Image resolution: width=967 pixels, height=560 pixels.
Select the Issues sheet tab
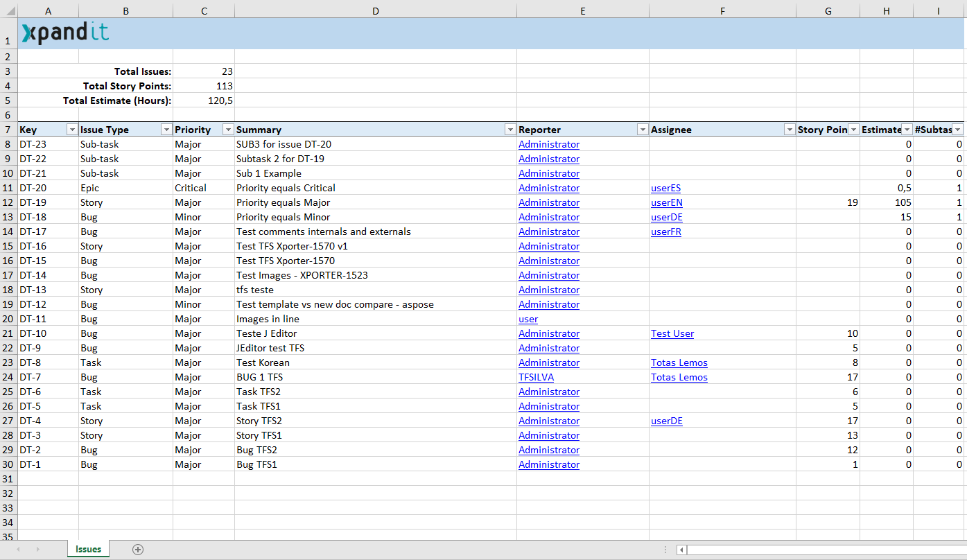click(88, 549)
